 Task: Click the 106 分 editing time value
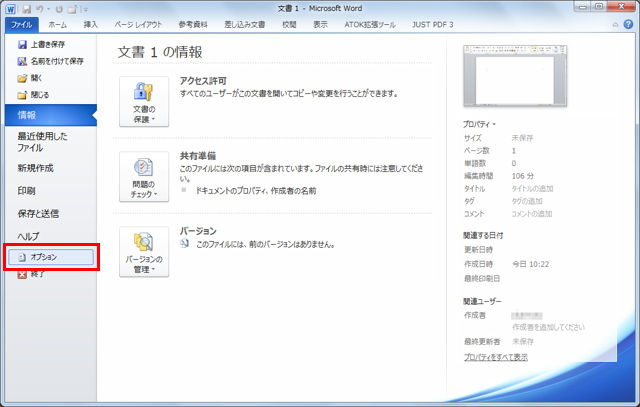pyautogui.click(x=523, y=176)
